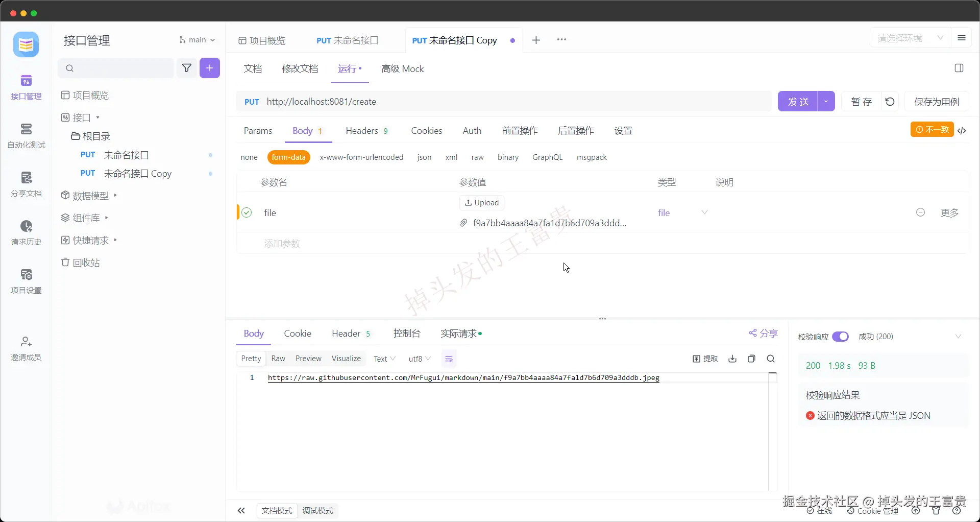The width and height of the screenshot is (980, 522).
Task: Toggle the 校验响应 switch
Action: pos(840,337)
